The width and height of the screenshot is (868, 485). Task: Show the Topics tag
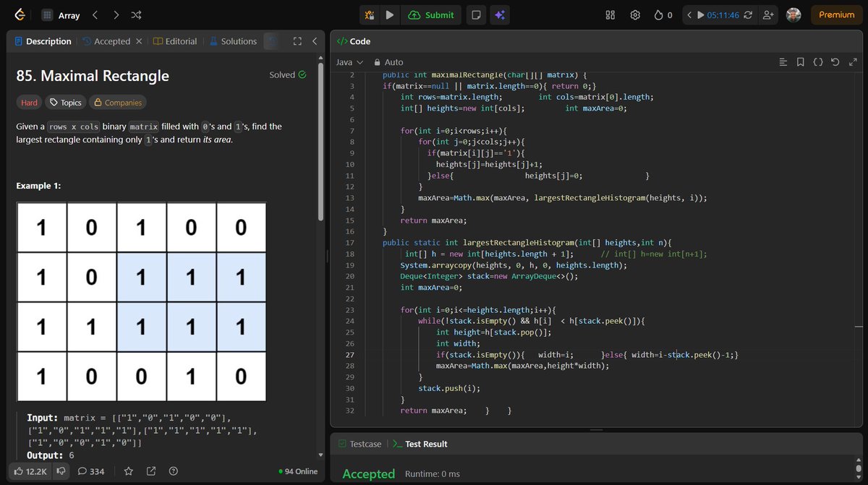(x=65, y=103)
